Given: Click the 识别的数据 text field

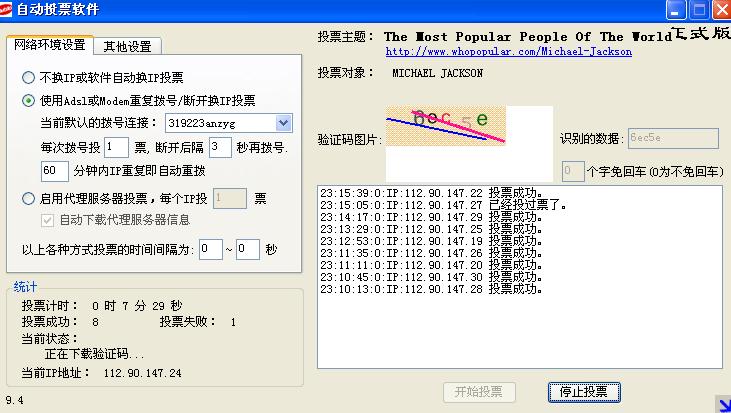Looking at the screenshot, I should 672,139.
